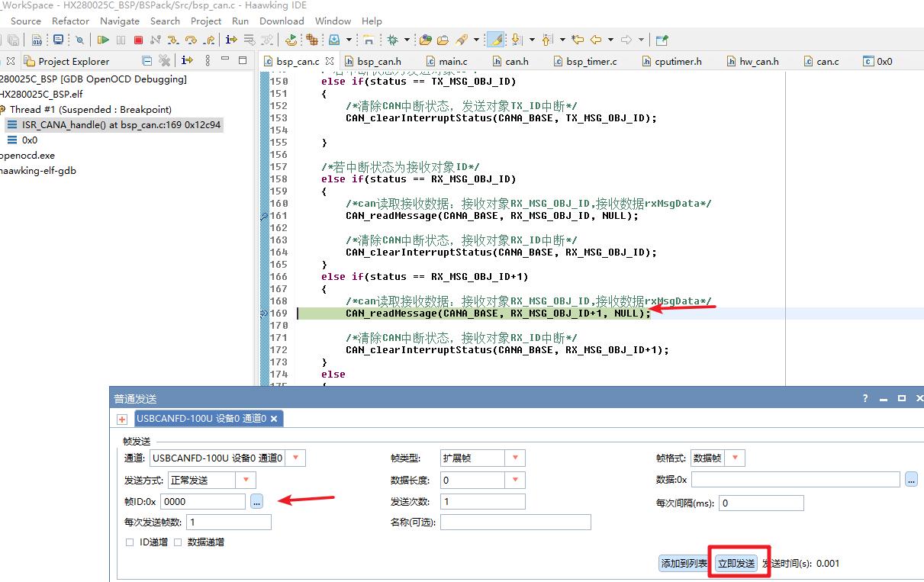
Task: Open the Refactor menu
Action: (70, 21)
